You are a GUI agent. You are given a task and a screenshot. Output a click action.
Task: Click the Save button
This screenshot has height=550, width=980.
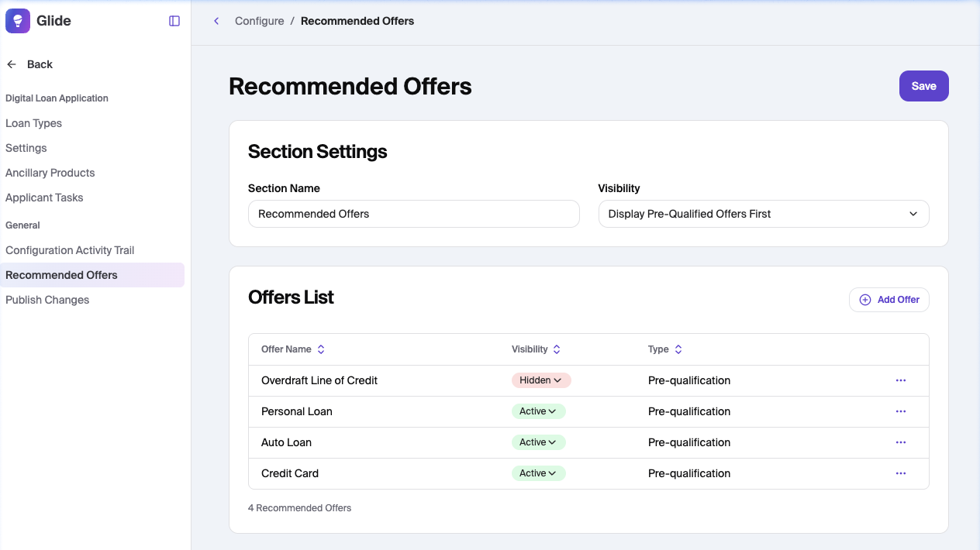coord(923,86)
